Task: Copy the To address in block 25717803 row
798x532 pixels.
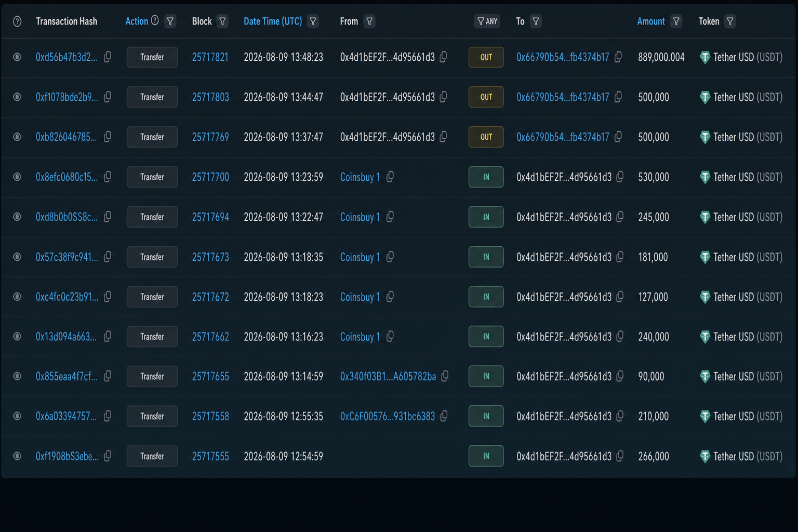Action: [618, 97]
